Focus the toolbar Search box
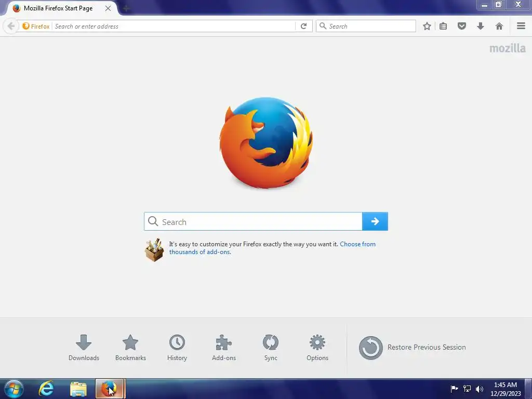Viewport: 532px width, 399px height. (366, 26)
